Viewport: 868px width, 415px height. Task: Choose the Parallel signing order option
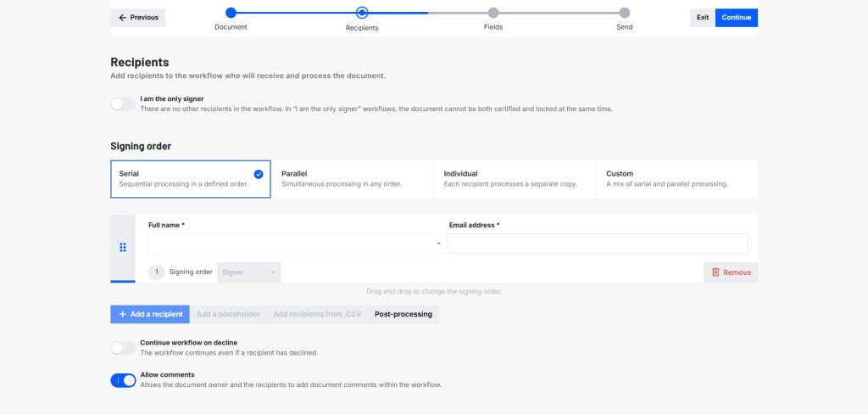353,179
